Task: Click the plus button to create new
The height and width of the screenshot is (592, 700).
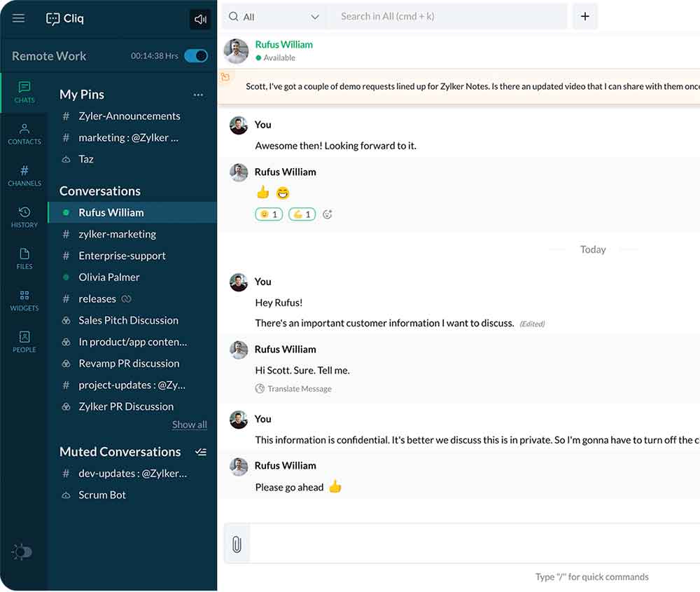Action: pyautogui.click(x=584, y=17)
